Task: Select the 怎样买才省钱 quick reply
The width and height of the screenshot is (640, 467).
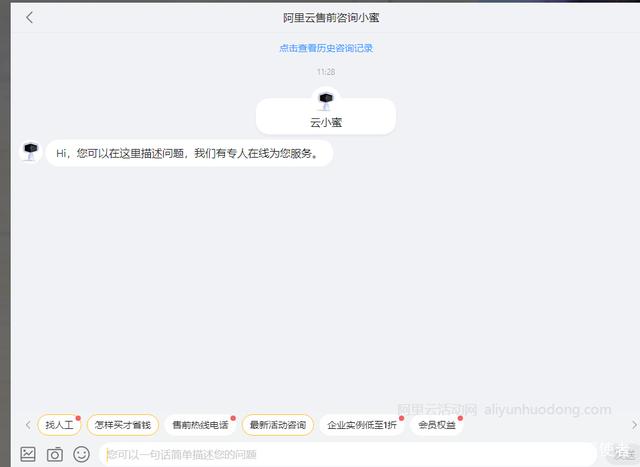Action: tap(123, 425)
